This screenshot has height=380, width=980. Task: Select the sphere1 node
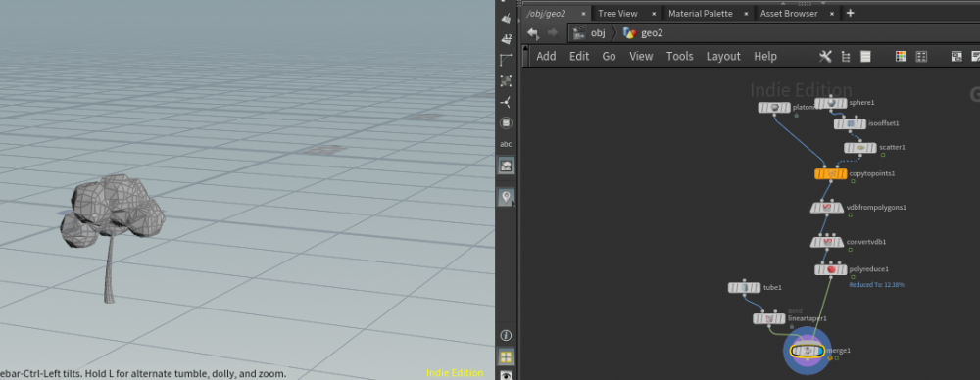point(831,103)
